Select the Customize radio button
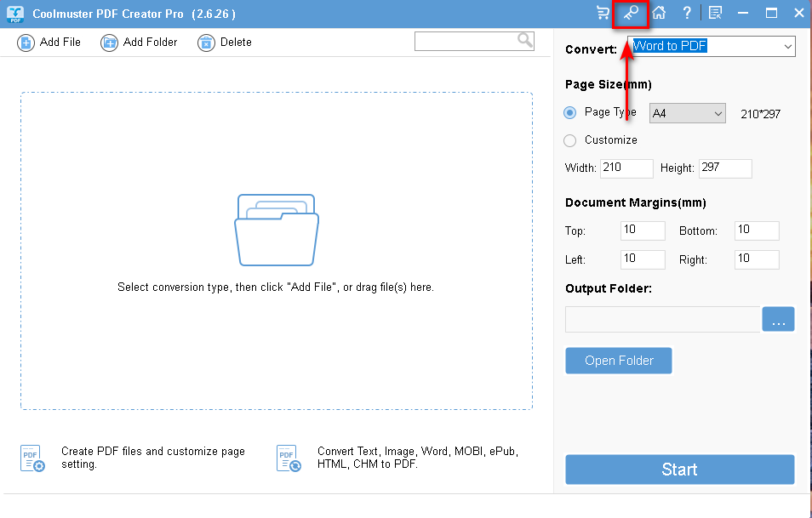The width and height of the screenshot is (812, 518). (x=570, y=140)
